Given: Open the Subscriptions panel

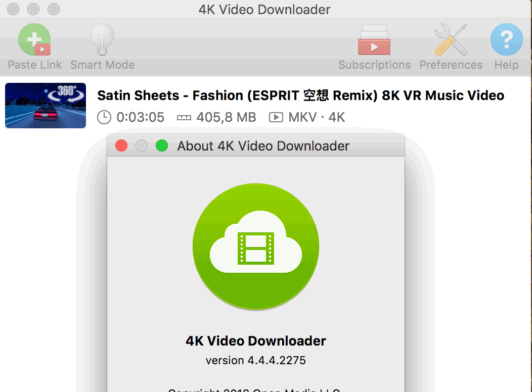Looking at the screenshot, I should [374, 40].
